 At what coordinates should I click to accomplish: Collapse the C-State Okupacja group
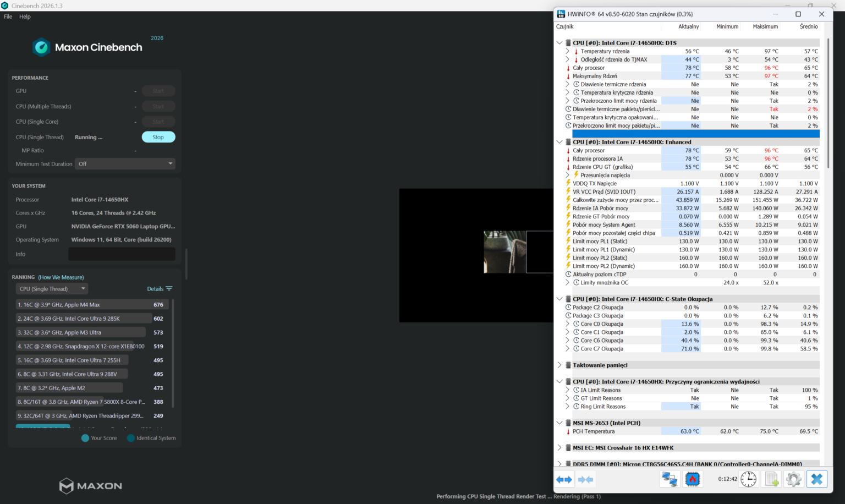point(559,299)
